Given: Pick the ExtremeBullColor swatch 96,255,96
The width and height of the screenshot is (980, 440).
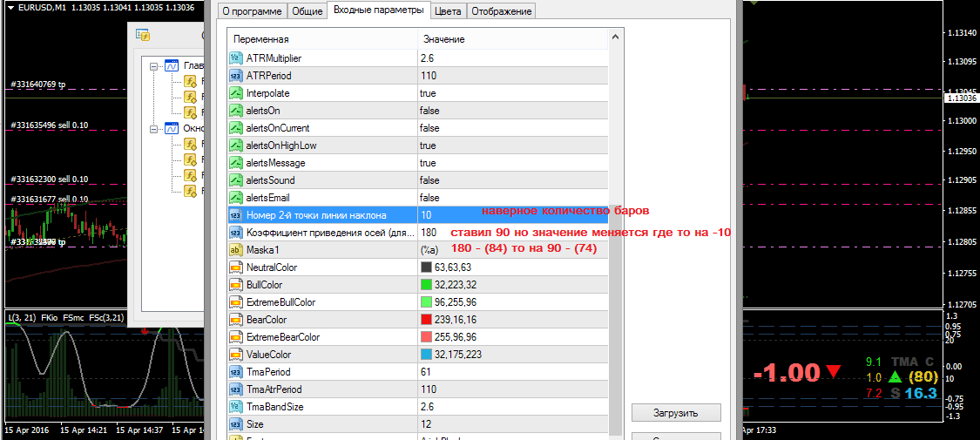Looking at the screenshot, I should [x=426, y=302].
